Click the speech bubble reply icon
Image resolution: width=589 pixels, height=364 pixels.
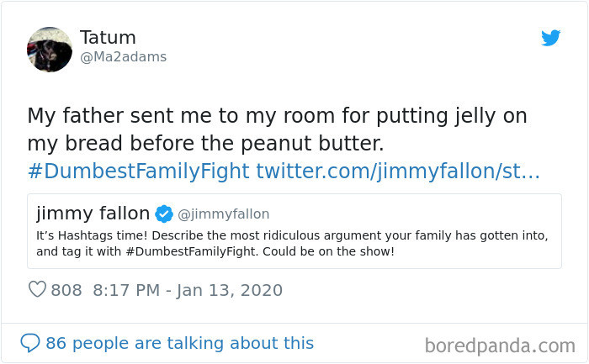pos(30,343)
